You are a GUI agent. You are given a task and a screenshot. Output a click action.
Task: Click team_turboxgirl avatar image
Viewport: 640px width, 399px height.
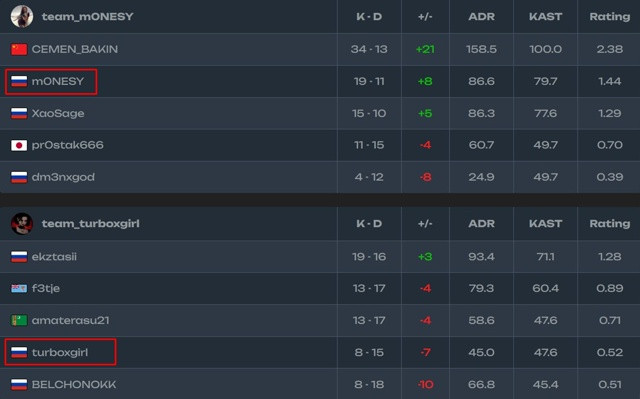pos(22,224)
